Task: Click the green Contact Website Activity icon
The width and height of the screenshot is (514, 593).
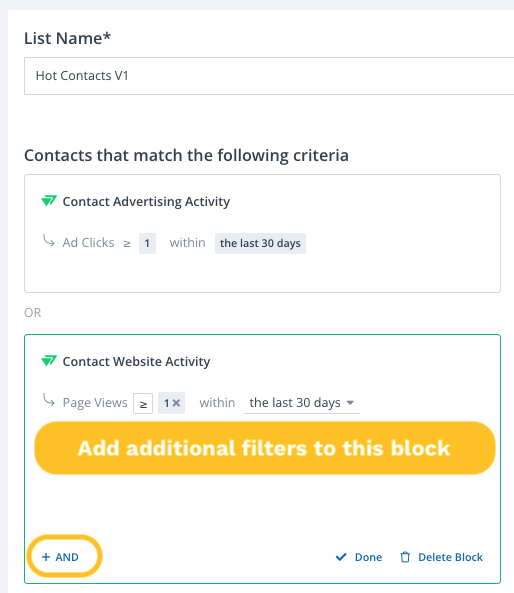Action: coord(49,361)
